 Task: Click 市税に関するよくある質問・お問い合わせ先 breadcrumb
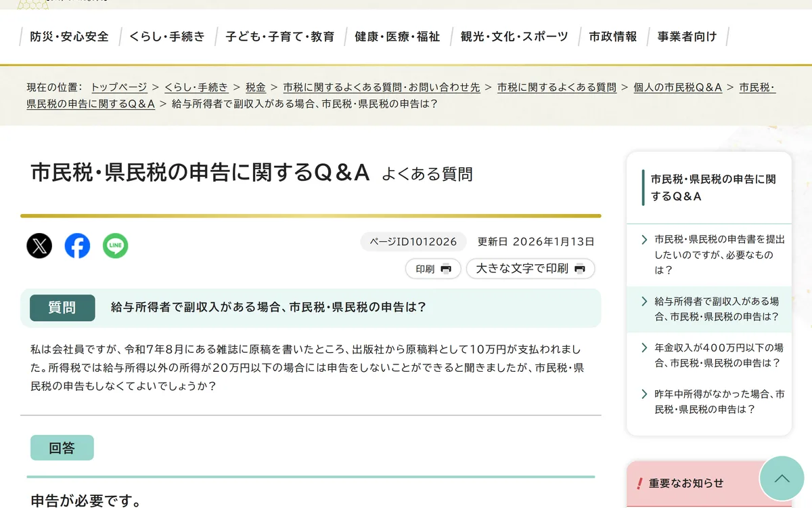click(382, 87)
